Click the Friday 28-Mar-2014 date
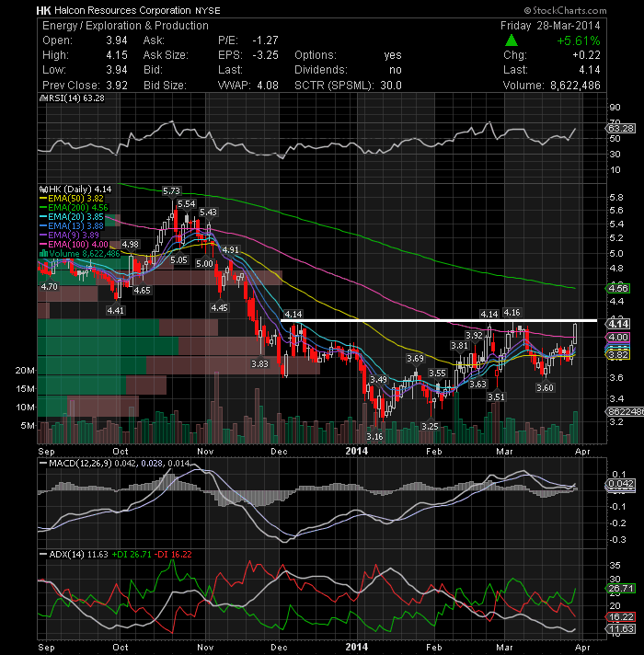Image resolution: width=644 pixels, height=655 pixels. (x=550, y=26)
